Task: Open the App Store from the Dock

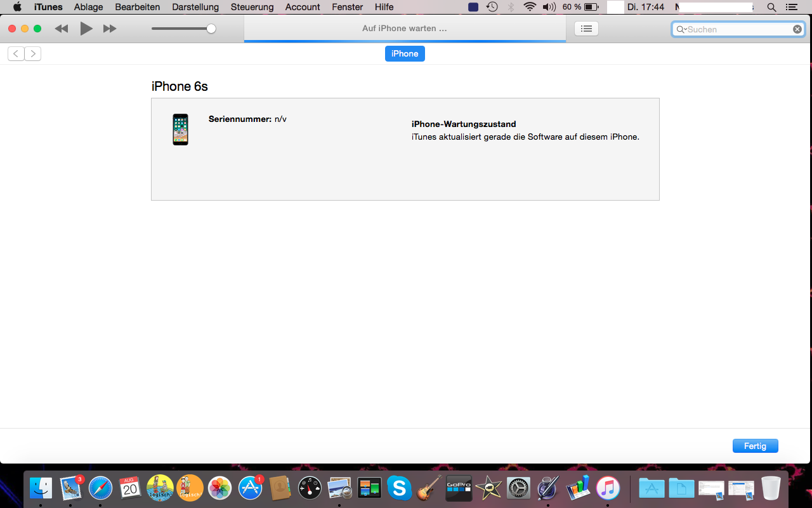Action: [x=251, y=488]
